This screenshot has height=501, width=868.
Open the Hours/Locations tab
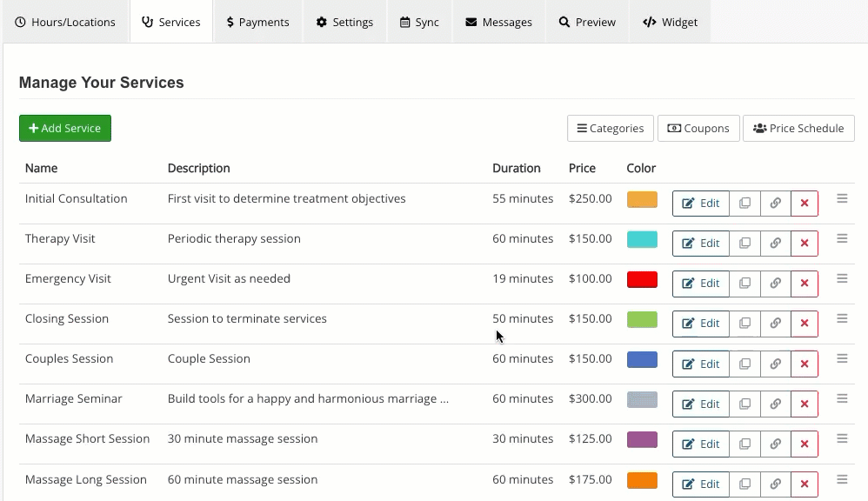coord(65,22)
